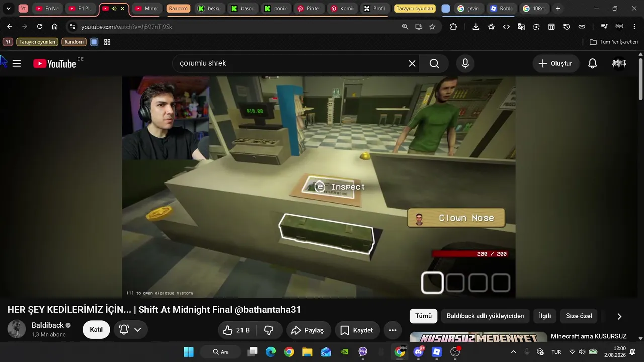
Task: Bookmark this page with the star
Action: click(x=432, y=27)
